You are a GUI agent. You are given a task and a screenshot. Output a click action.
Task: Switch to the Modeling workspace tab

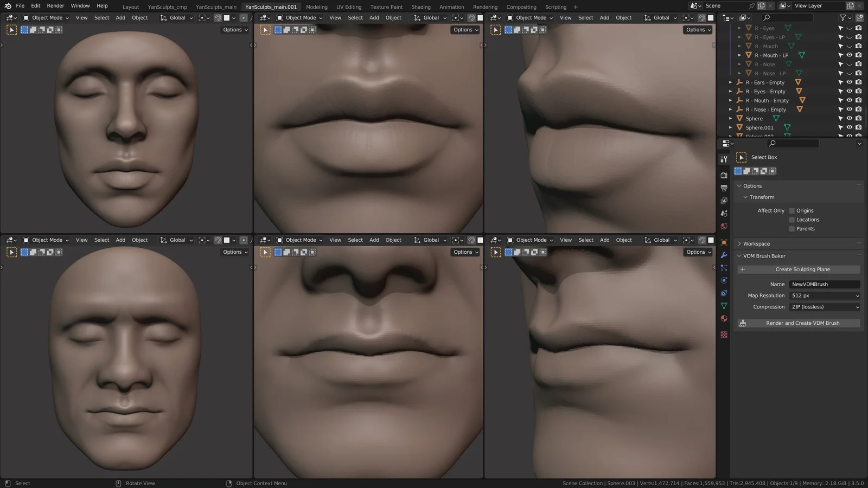coord(316,7)
